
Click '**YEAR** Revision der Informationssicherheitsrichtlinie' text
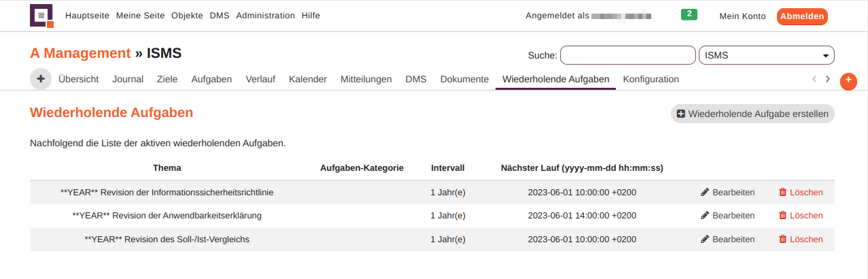coord(167,193)
